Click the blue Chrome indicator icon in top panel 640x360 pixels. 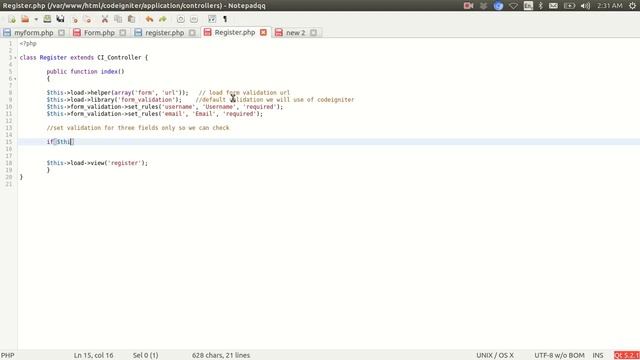click(498, 6)
